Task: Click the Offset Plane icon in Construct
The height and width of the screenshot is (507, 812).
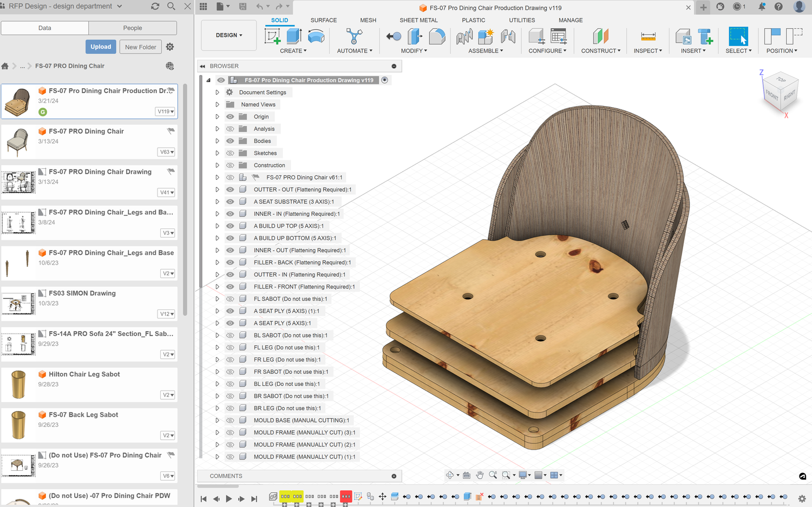Action: point(600,36)
